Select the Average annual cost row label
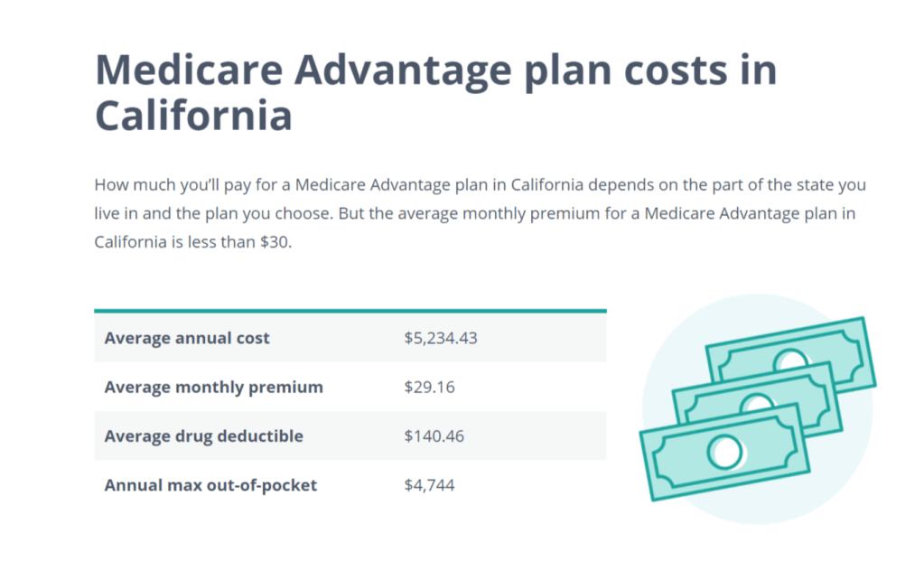Viewport: 924px width, 571px height. (x=187, y=339)
